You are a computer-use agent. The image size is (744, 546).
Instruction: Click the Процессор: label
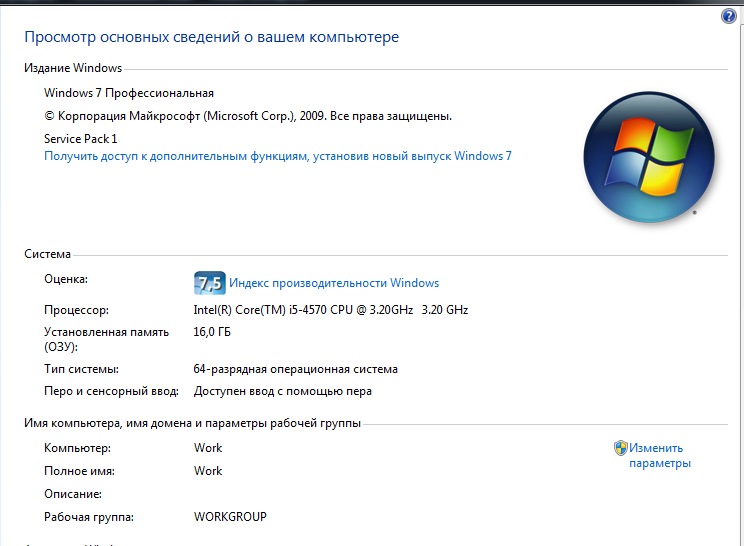76,310
